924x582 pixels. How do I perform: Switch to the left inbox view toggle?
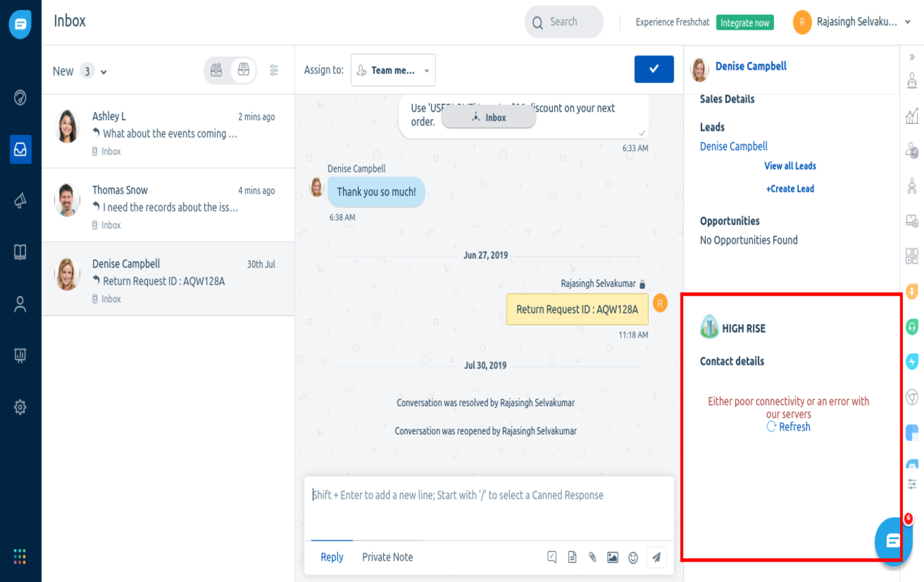[216, 71]
